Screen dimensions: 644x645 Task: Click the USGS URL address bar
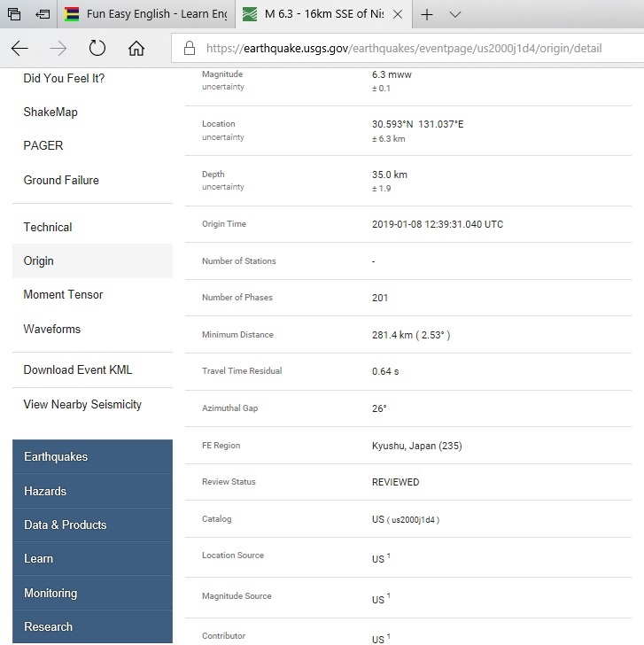point(407,49)
